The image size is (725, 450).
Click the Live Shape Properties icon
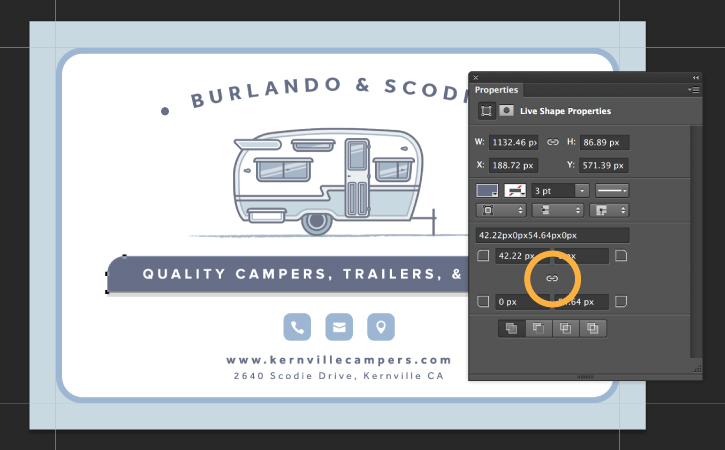(x=486, y=111)
